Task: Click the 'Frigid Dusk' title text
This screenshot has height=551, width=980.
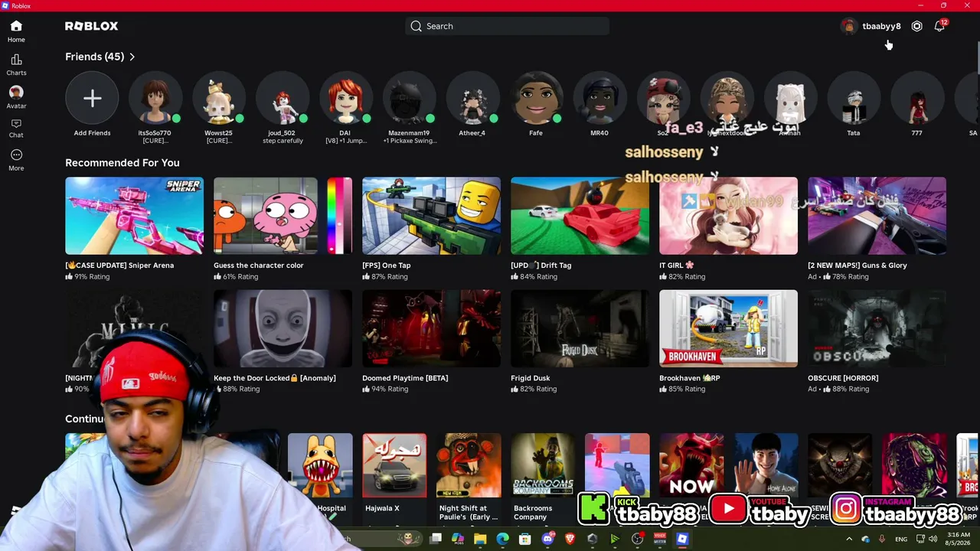Action: (531, 378)
